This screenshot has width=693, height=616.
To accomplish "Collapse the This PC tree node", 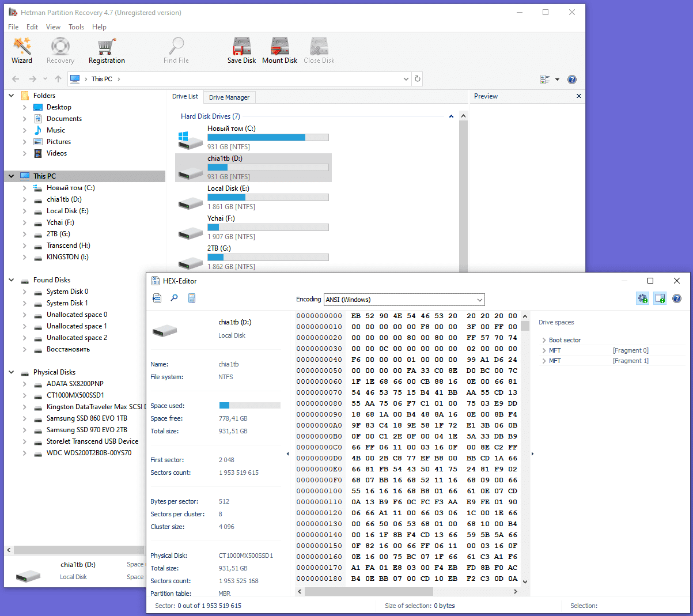I will pyautogui.click(x=12, y=176).
